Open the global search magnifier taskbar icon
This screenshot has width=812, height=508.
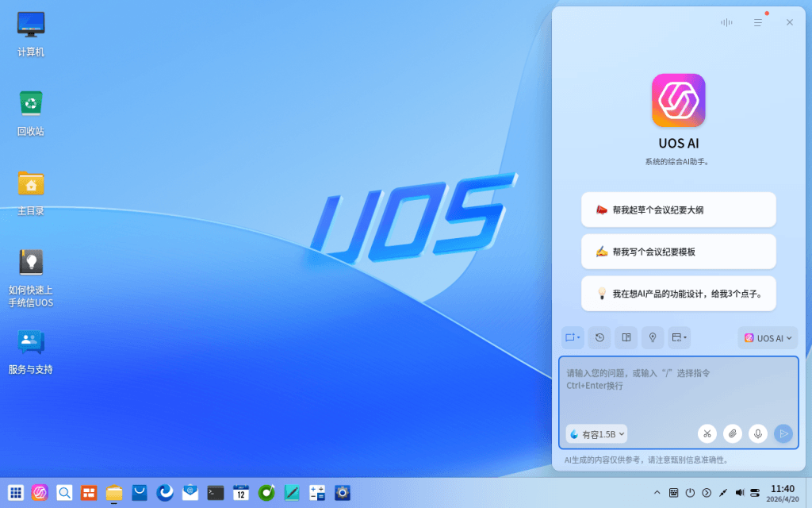point(64,492)
